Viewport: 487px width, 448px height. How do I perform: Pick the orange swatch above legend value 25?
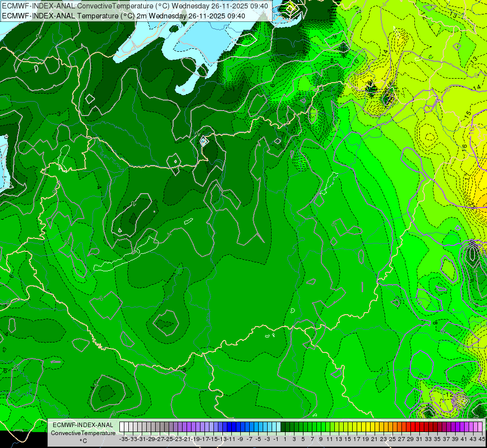390,427
